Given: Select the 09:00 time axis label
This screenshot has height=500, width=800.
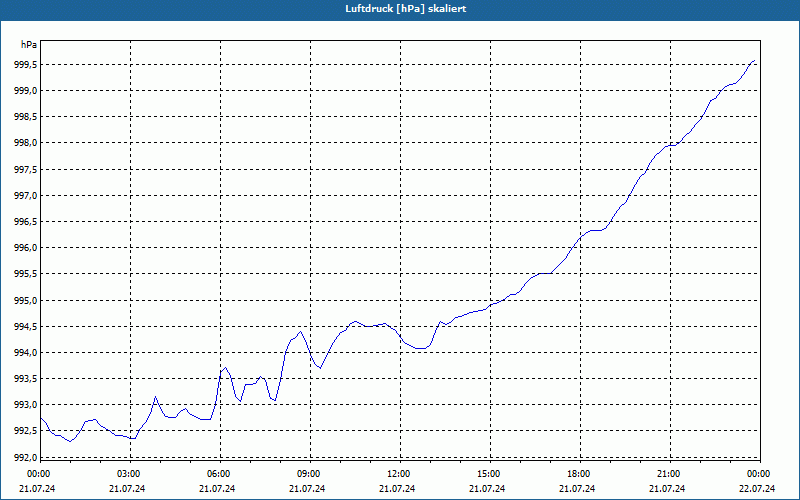Looking at the screenshot, I should tap(308, 474).
